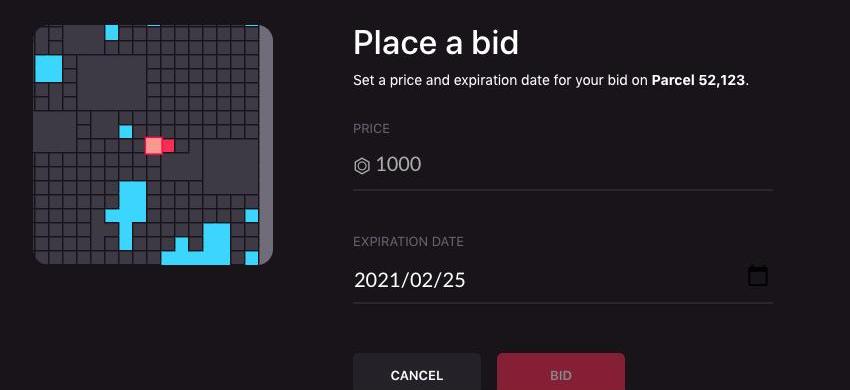Select the highlighted pink parcel on the map
Screen dimensions: 850x390
(154, 145)
